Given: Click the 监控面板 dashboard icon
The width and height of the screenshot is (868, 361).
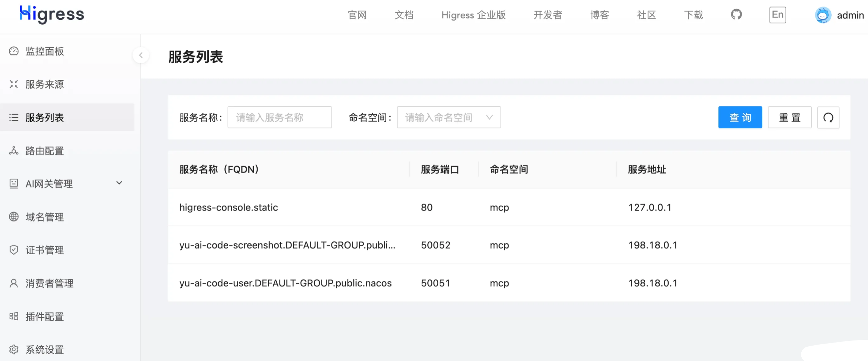Looking at the screenshot, I should [x=14, y=51].
